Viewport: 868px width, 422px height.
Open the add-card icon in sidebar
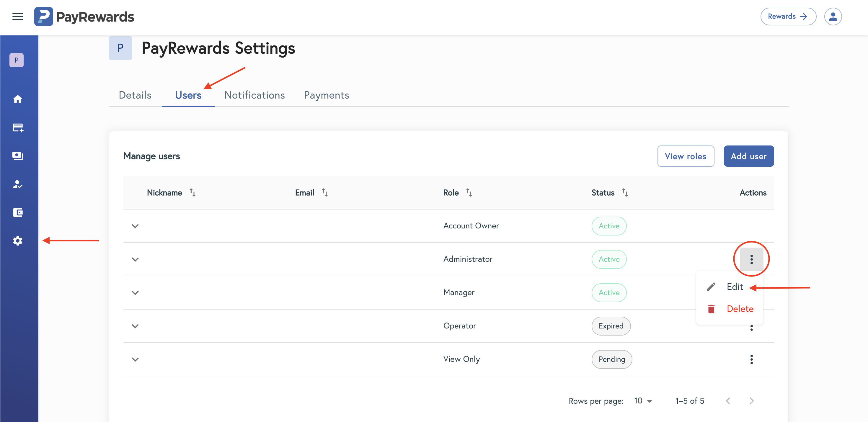17,128
